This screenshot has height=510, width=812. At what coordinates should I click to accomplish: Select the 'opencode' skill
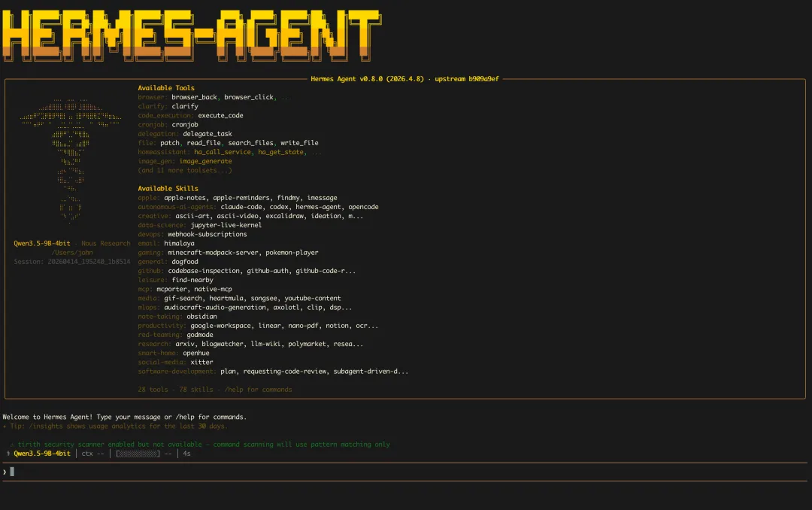pos(364,207)
